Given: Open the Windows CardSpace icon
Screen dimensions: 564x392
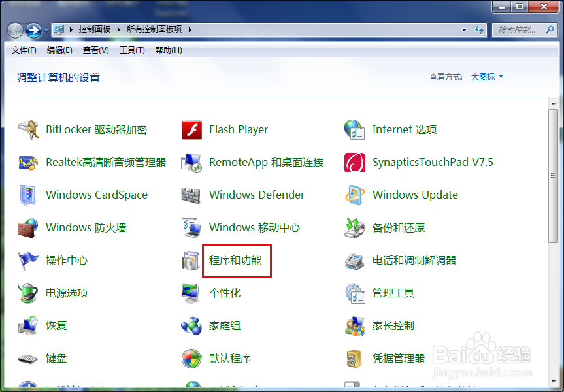Looking at the screenshot, I should coord(28,195).
